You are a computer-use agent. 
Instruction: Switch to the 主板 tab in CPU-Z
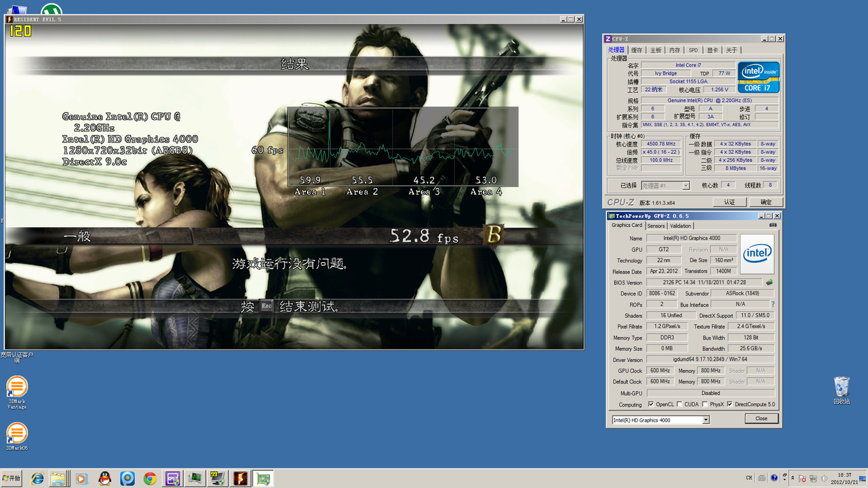tap(656, 50)
